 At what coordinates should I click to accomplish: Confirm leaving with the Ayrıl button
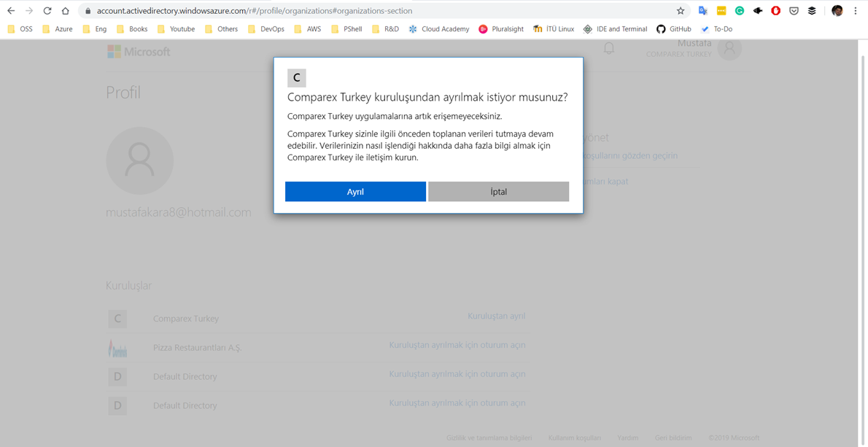pyautogui.click(x=355, y=191)
